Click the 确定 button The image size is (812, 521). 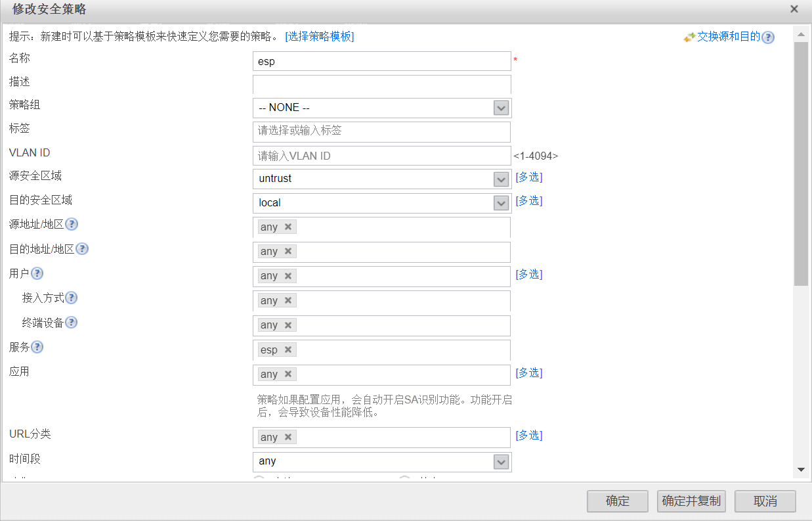(618, 501)
